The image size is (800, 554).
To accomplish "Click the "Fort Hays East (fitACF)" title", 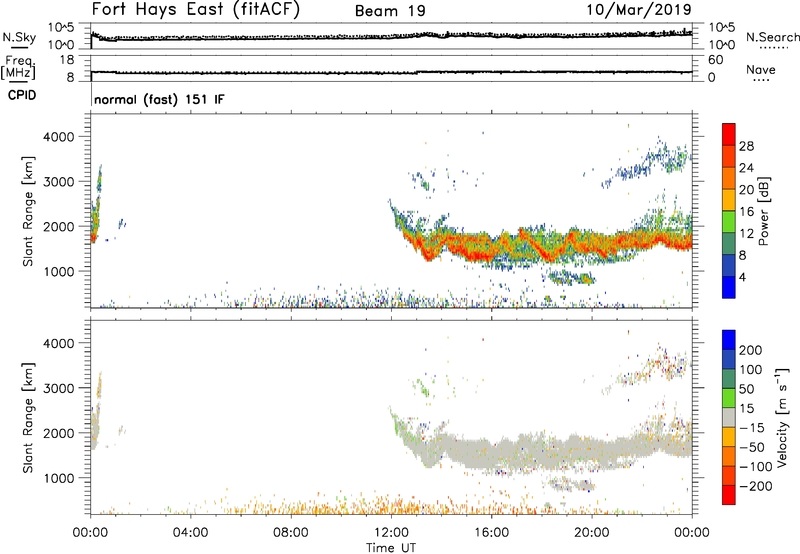I will click(x=196, y=10).
